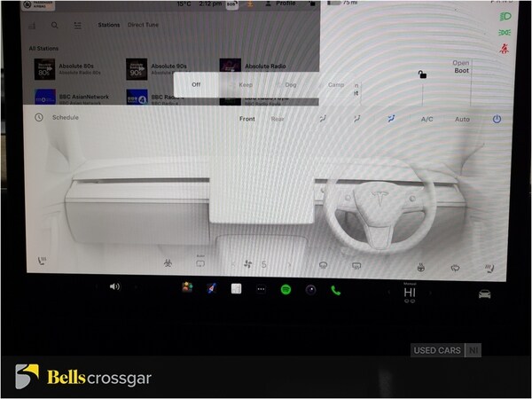Set climate keep mode to Off

pyautogui.click(x=196, y=84)
